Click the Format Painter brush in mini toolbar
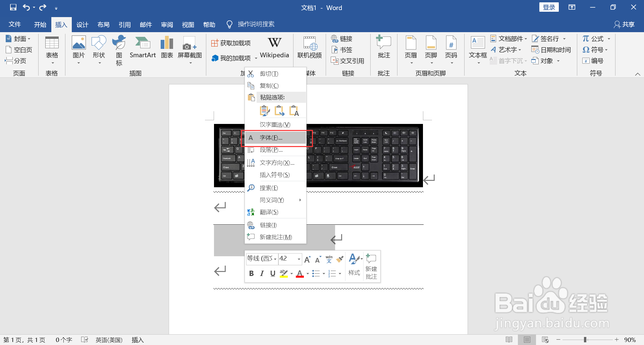Screen dimensions: 644x345 coord(340,259)
